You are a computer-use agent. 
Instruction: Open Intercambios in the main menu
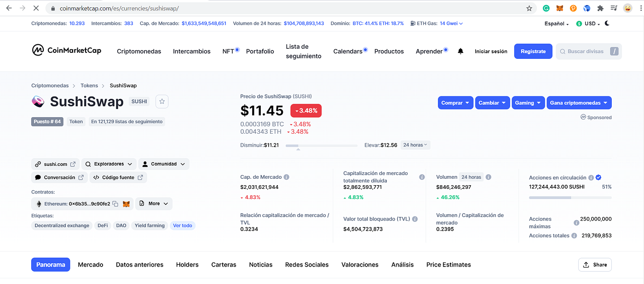click(192, 51)
